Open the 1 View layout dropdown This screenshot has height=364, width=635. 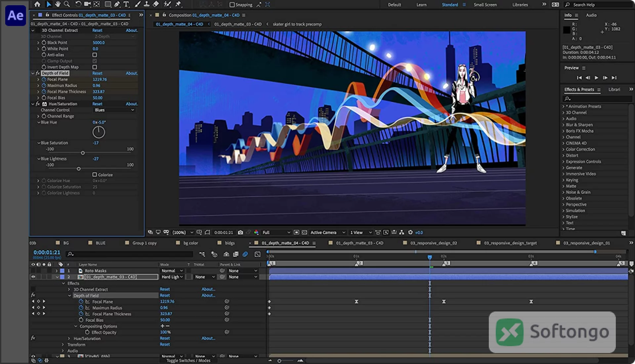click(x=361, y=233)
